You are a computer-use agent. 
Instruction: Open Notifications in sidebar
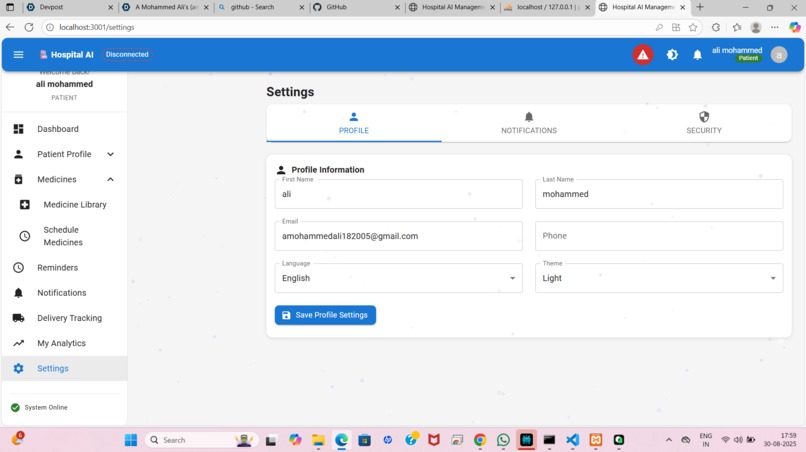coord(64,293)
